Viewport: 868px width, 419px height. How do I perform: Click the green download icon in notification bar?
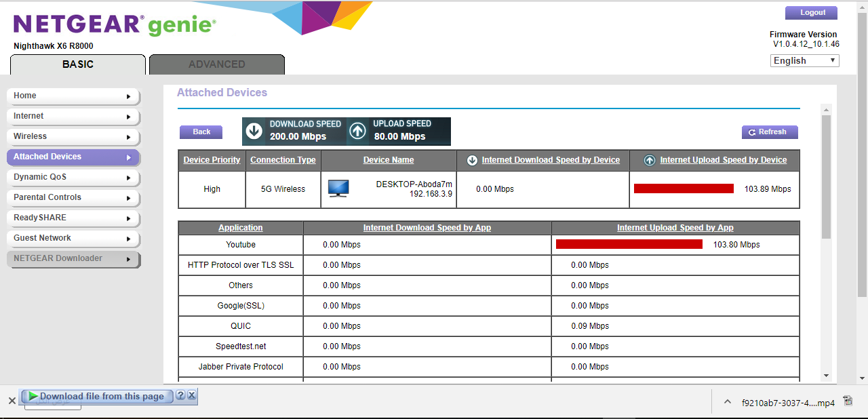(x=33, y=396)
